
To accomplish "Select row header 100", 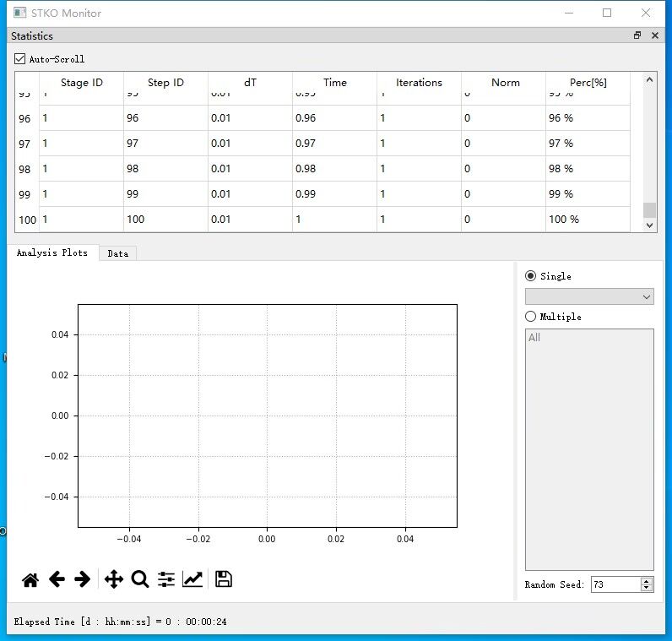I will pos(27,220).
